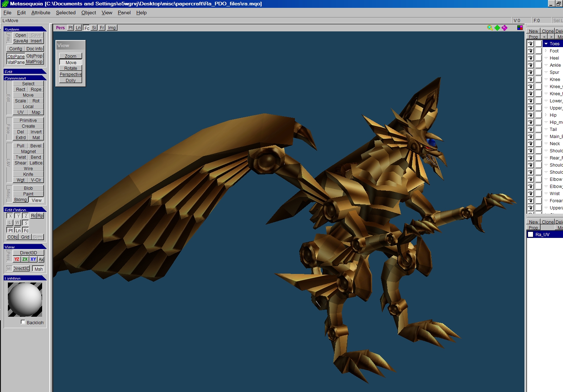Toggle Y axis constraint in Edit Option

click(18, 215)
